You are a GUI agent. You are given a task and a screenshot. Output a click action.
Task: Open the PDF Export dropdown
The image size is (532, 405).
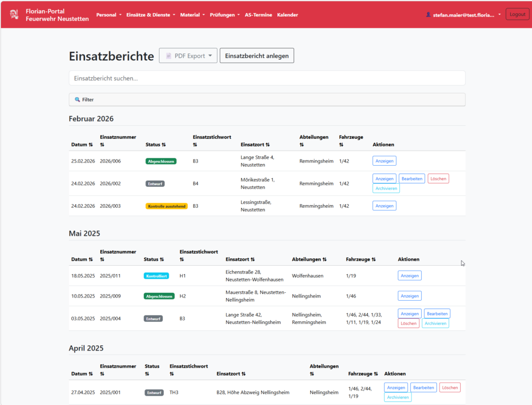pos(188,56)
